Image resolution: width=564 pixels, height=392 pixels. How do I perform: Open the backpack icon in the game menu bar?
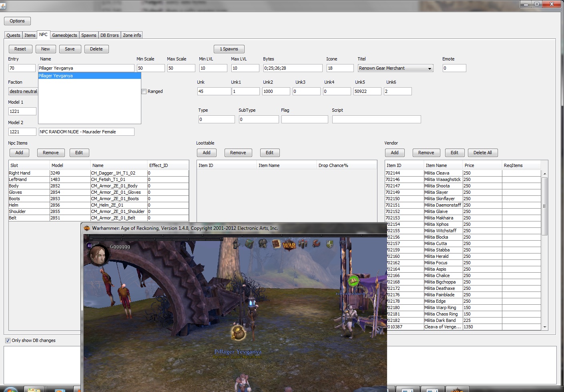point(249,243)
